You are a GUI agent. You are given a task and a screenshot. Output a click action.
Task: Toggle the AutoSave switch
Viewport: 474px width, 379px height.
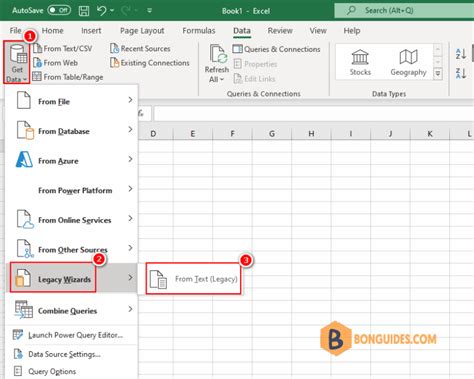(59, 10)
